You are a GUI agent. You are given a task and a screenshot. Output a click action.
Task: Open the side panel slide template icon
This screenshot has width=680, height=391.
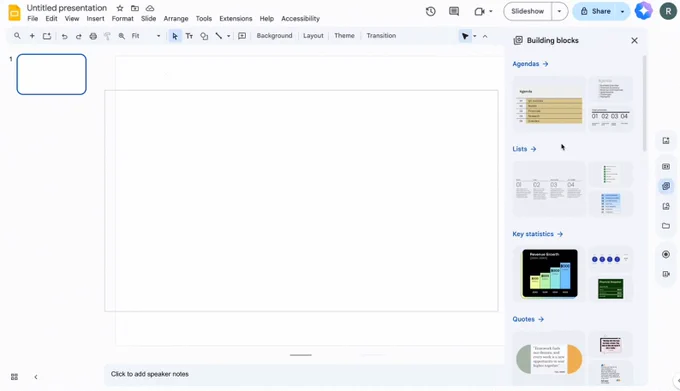point(666,166)
